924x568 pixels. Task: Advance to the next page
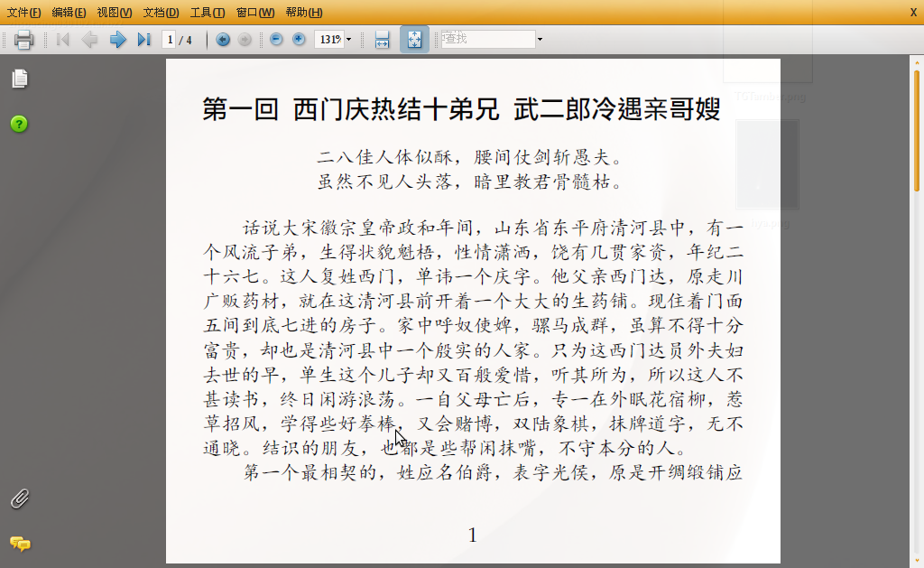118,40
